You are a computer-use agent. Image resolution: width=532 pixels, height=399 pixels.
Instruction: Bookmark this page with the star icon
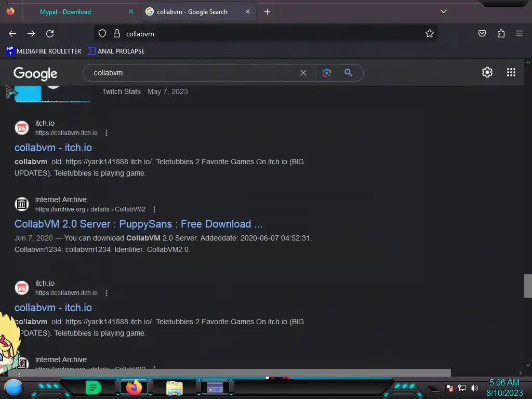pos(430,33)
